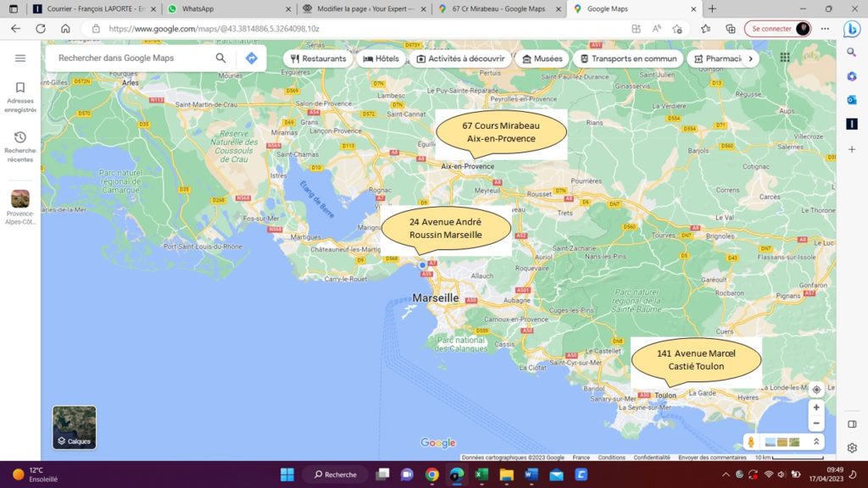Activate the Street View pegman

click(751, 442)
